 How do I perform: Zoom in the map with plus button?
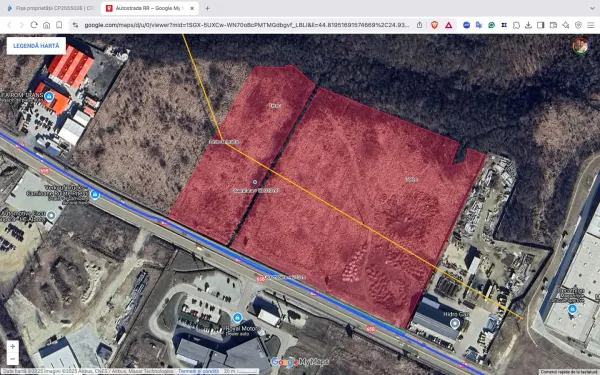(x=13, y=346)
